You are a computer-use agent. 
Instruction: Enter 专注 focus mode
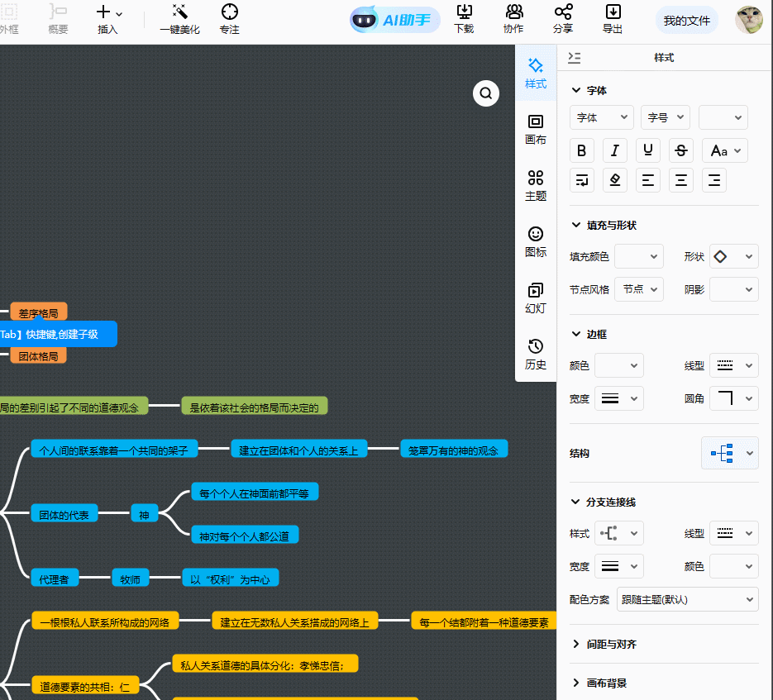[x=229, y=20]
